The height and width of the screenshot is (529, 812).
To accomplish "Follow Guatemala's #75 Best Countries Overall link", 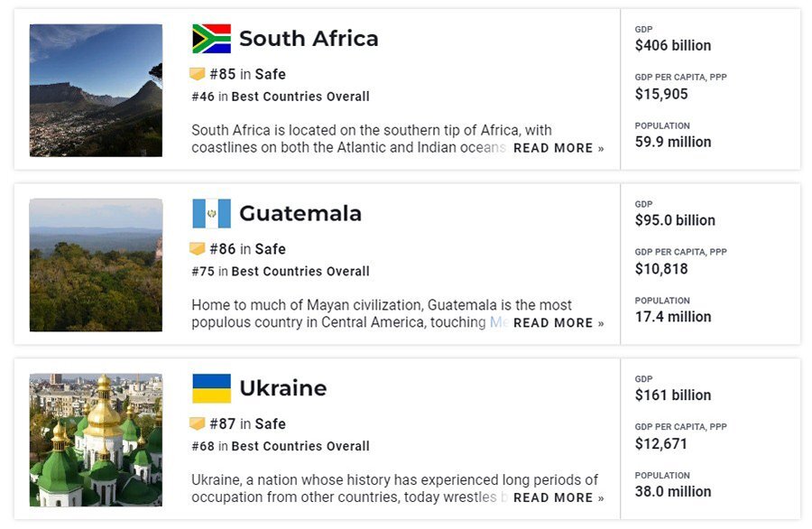I will coord(281,271).
